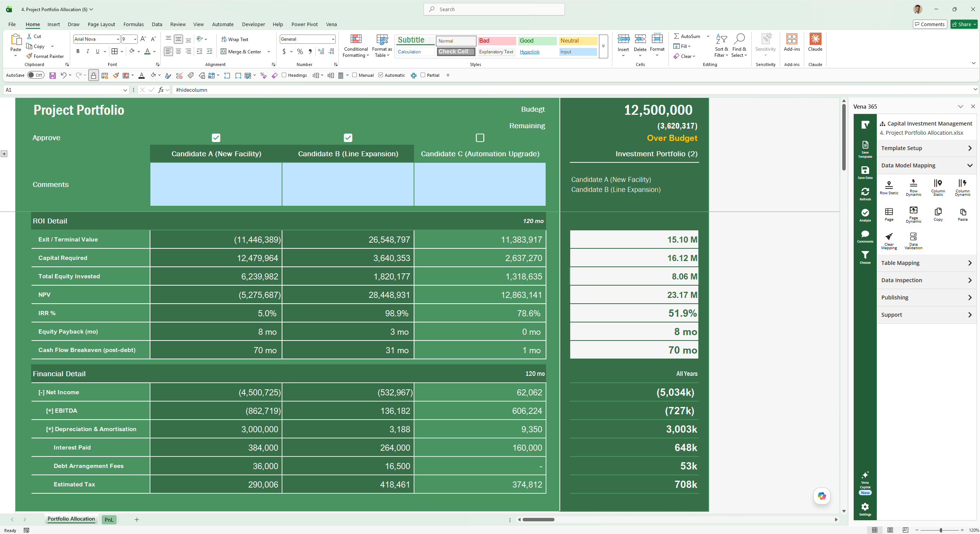Open the font name dropdown
This screenshot has width=980, height=534.
click(x=117, y=39)
